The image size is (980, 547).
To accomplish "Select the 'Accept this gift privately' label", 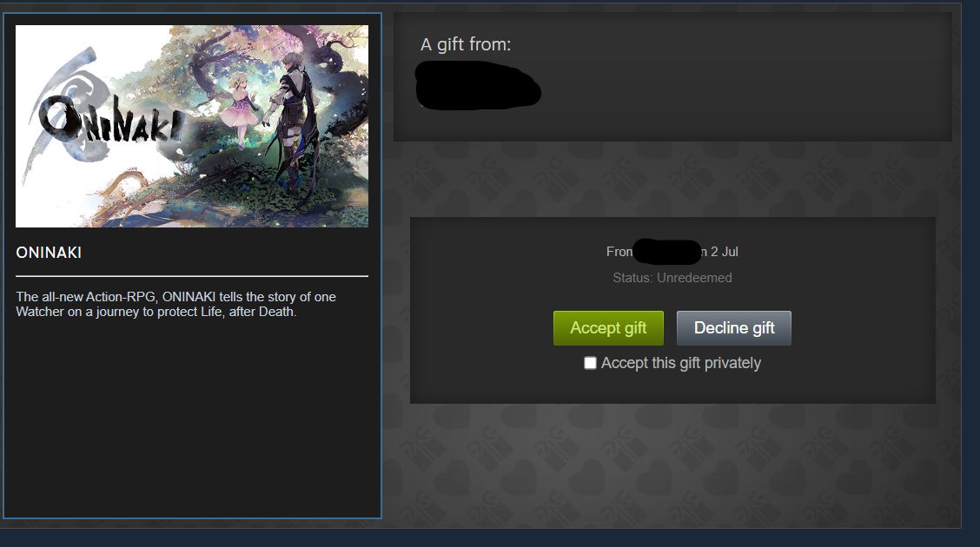I will 680,363.
